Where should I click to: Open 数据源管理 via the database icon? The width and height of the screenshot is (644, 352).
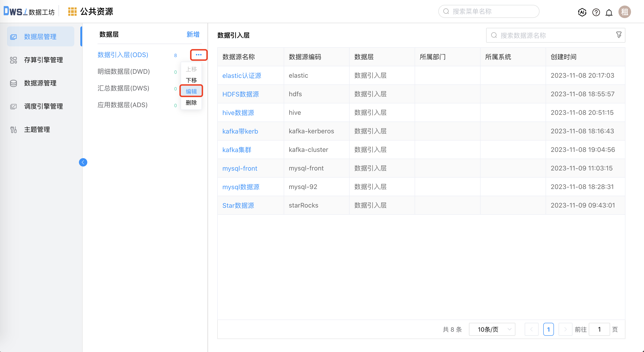(13, 83)
